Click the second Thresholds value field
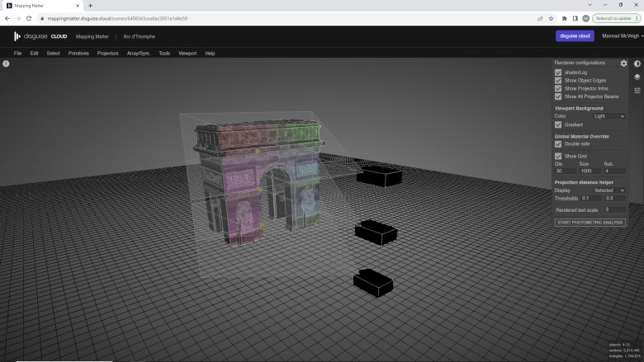The width and height of the screenshot is (644, 362). point(615,199)
